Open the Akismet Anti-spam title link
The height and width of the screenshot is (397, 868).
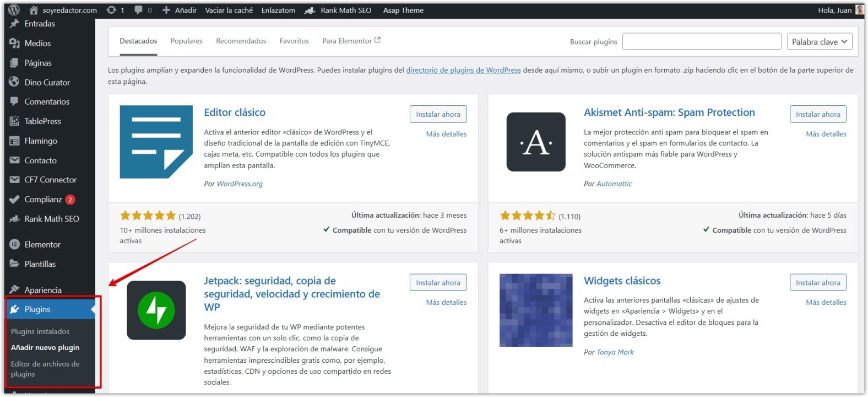coord(669,112)
